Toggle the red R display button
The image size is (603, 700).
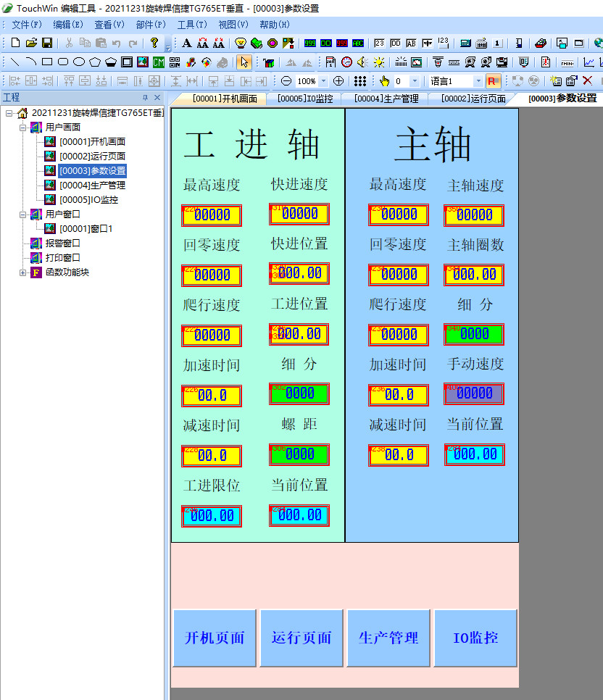tap(493, 81)
